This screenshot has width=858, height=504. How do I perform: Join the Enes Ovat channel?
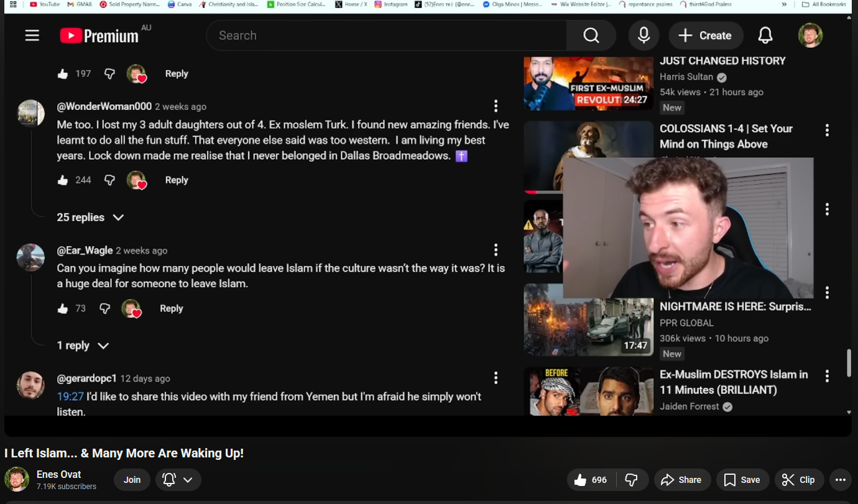point(132,480)
